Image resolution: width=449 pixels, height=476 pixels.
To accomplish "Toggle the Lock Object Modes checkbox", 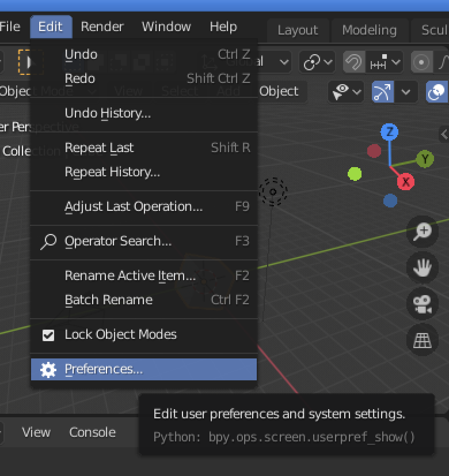I will click(x=48, y=335).
